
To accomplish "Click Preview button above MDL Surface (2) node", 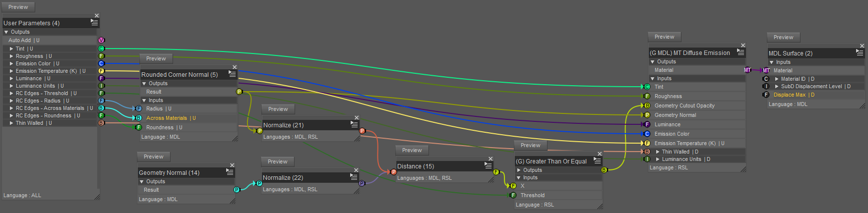I will (784, 37).
